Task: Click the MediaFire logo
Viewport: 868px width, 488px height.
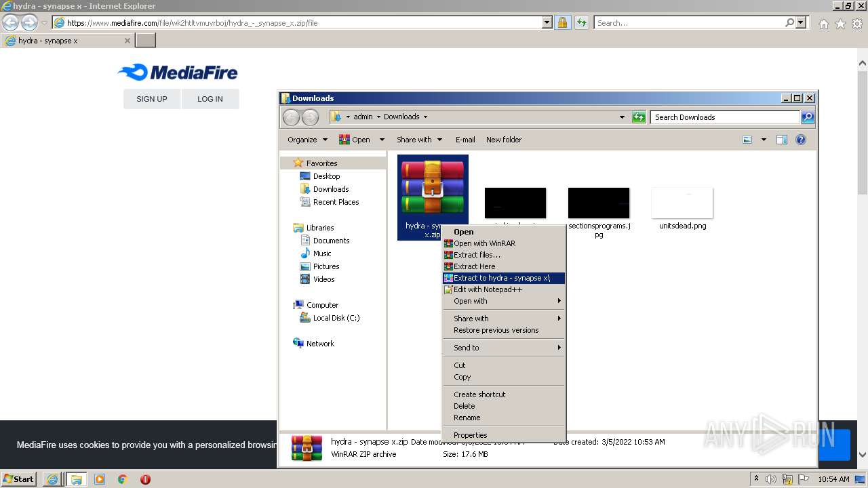Action: (x=178, y=72)
